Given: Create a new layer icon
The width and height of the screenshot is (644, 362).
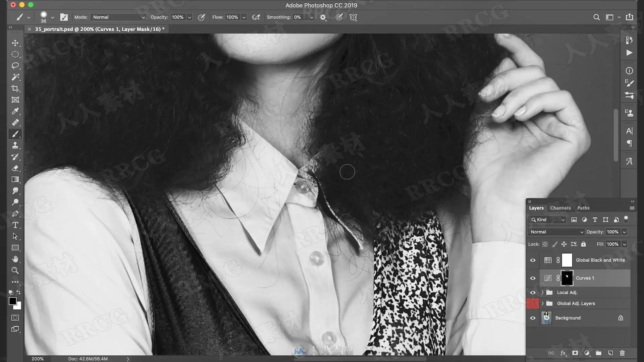Looking at the screenshot, I should click(x=610, y=353).
